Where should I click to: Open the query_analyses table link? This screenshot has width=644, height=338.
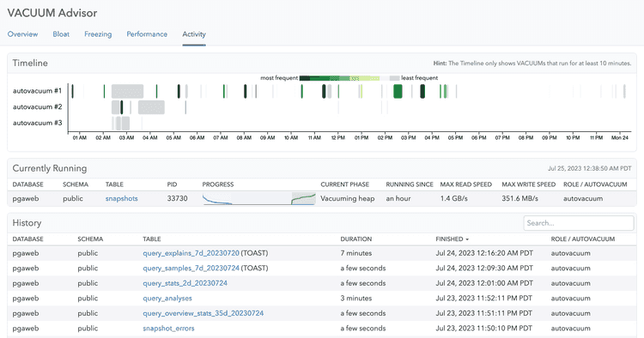coord(167,299)
